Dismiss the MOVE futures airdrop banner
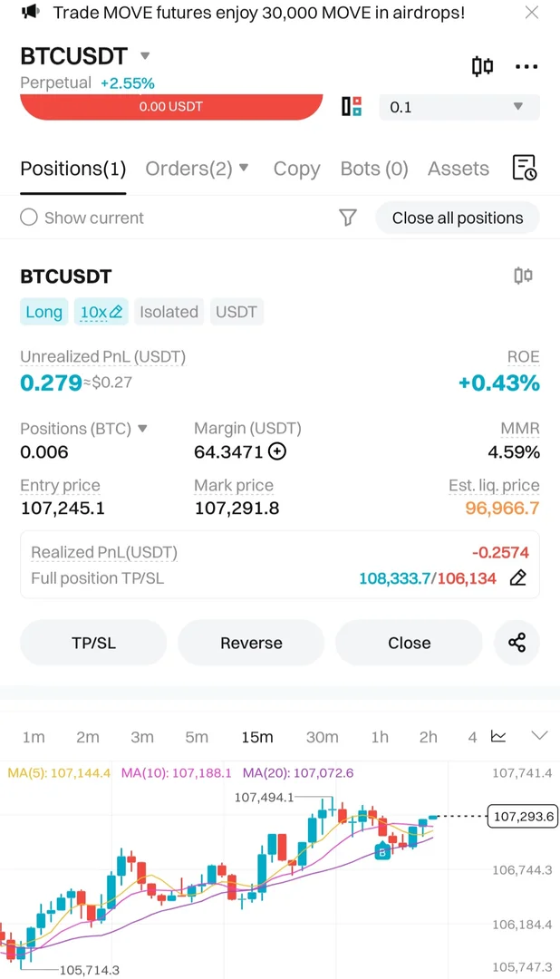This screenshot has height=979, width=560. tap(532, 13)
